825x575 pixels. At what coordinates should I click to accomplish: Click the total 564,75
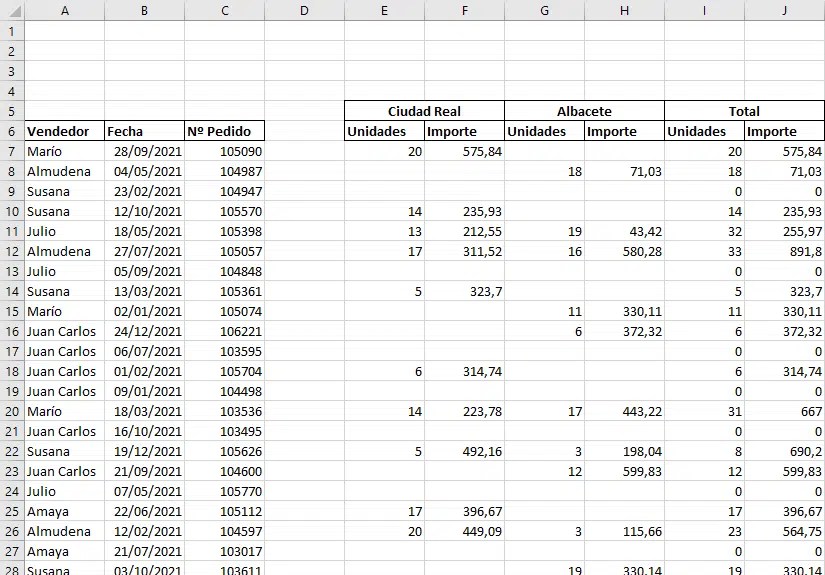coord(784,531)
